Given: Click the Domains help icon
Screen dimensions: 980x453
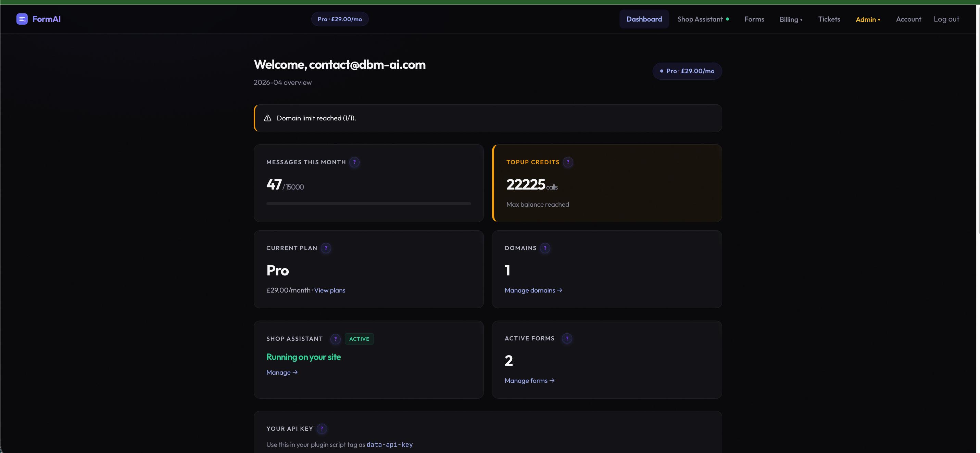Looking at the screenshot, I should click(x=545, y=248).
